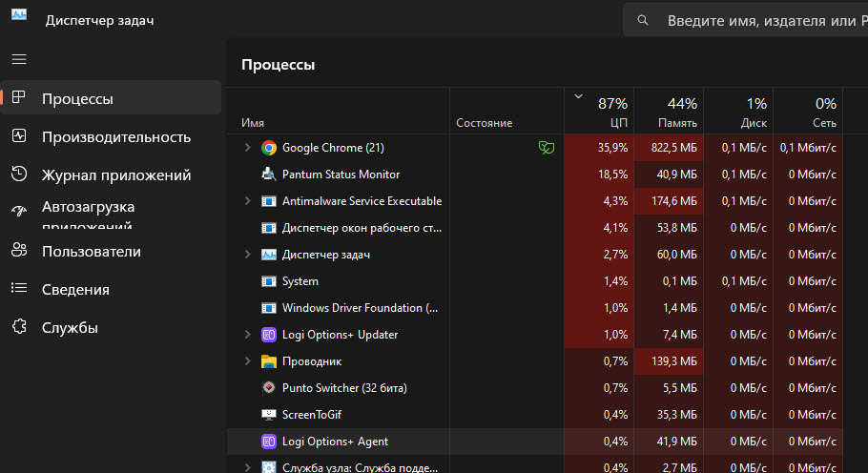The image size is (868, 473).
Task: Click the Pantum Status Monitor icon
Action: [268, 175]
